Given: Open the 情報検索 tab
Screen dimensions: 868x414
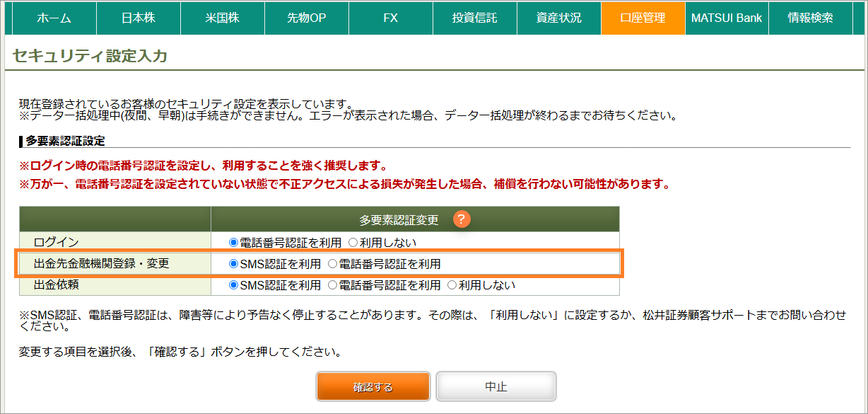Looking at the screenshot, I should pyautogui.click(x=811, y=18).
